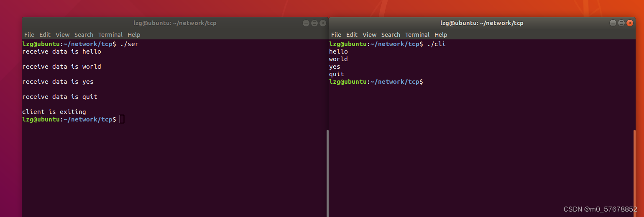Open Edit menu in left terminal
The width and height of the screenshot is (644, 217).
click(45, 35)
